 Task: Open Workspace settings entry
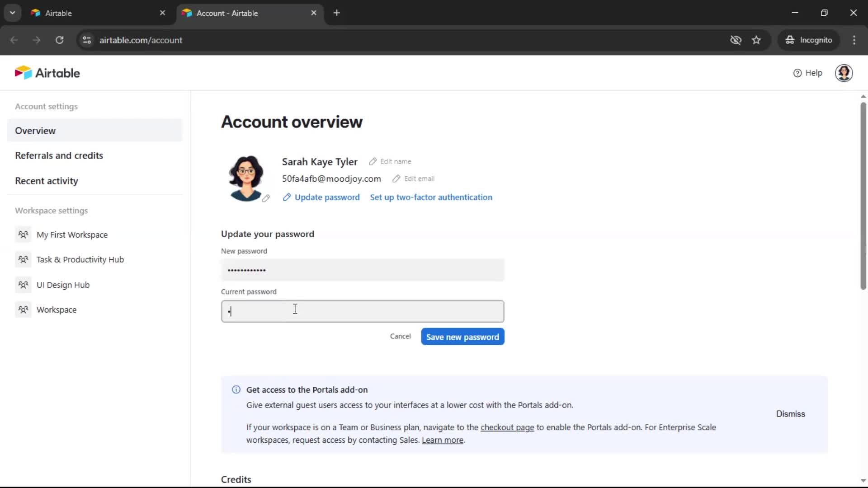click(x=57, y=310)
